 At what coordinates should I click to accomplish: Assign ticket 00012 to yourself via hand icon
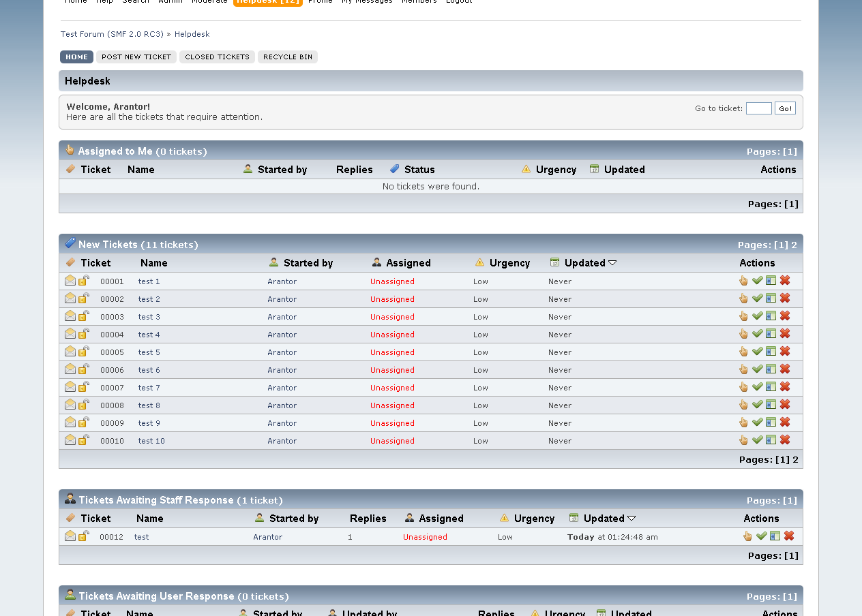[747, 536]
